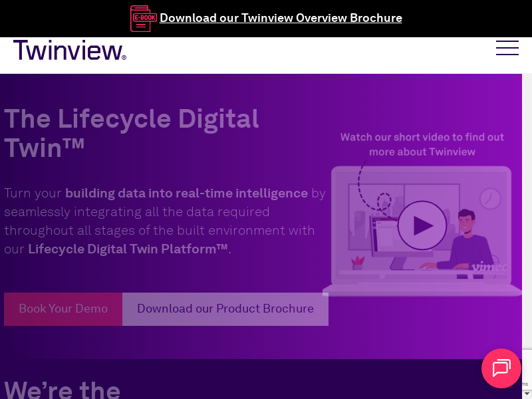This screenshot has height=399, width=532.
Task: Open the Download Twinview Overview Brochure link
Action: (x=281, y=18)
